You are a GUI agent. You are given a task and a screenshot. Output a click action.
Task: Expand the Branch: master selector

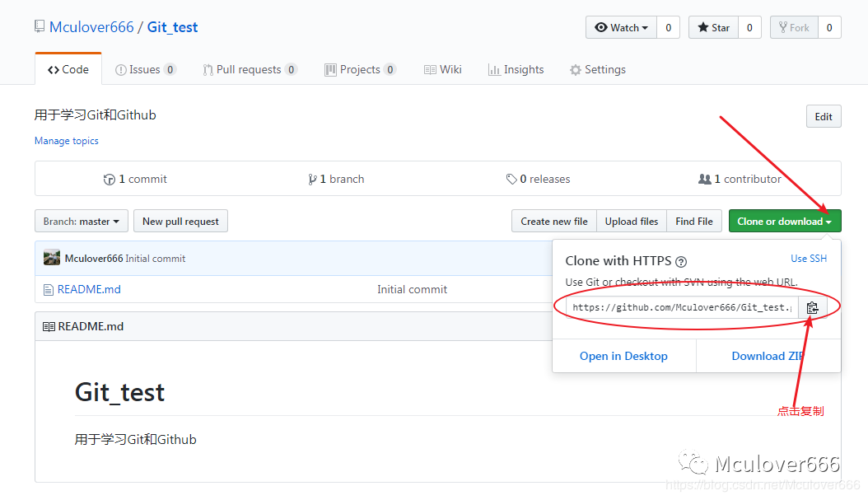click(82, 221)
